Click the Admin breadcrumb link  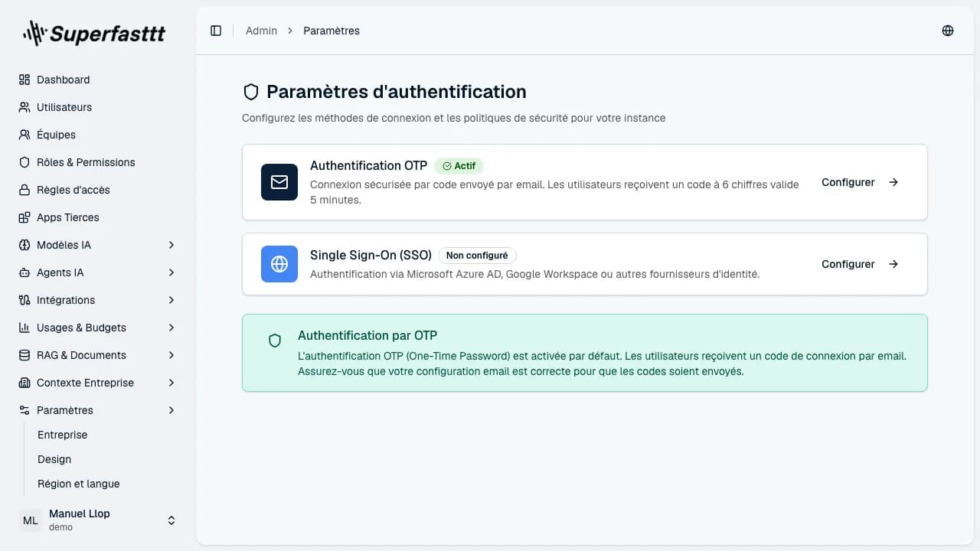click(261, 31)
